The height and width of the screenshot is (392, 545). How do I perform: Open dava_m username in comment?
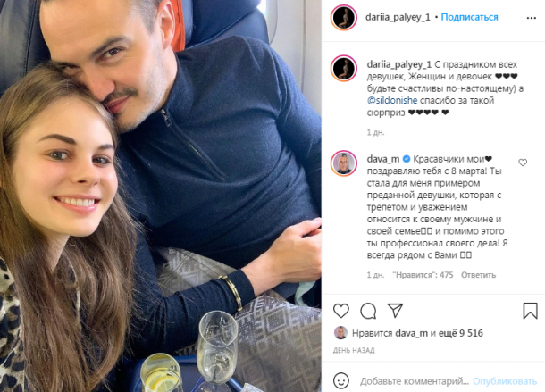click(383, 159)
